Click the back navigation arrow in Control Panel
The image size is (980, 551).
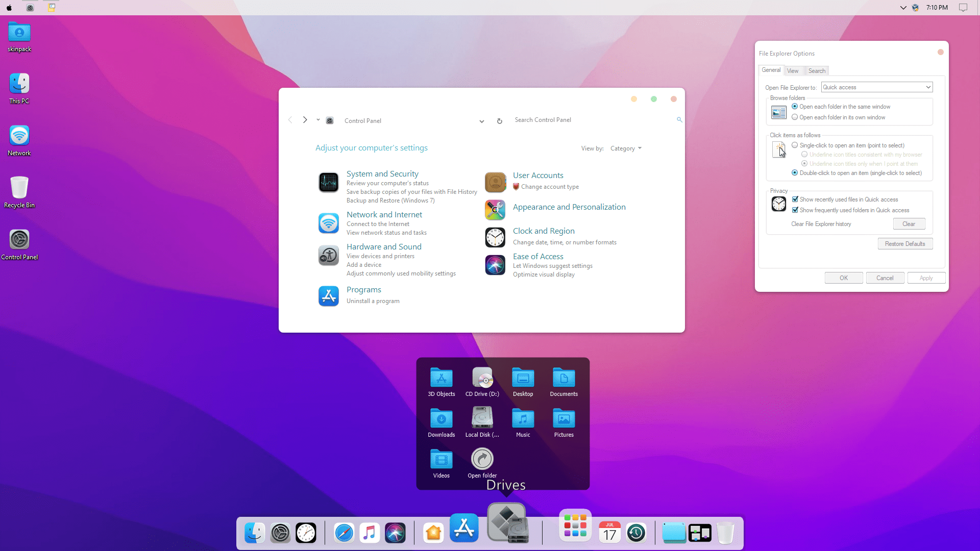tap(291, 120)
